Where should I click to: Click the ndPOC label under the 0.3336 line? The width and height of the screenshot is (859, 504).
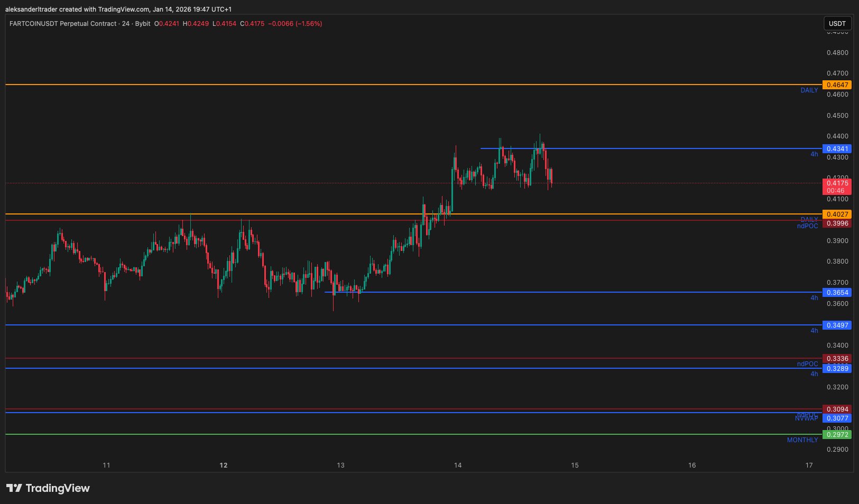[x=808, y=364]
